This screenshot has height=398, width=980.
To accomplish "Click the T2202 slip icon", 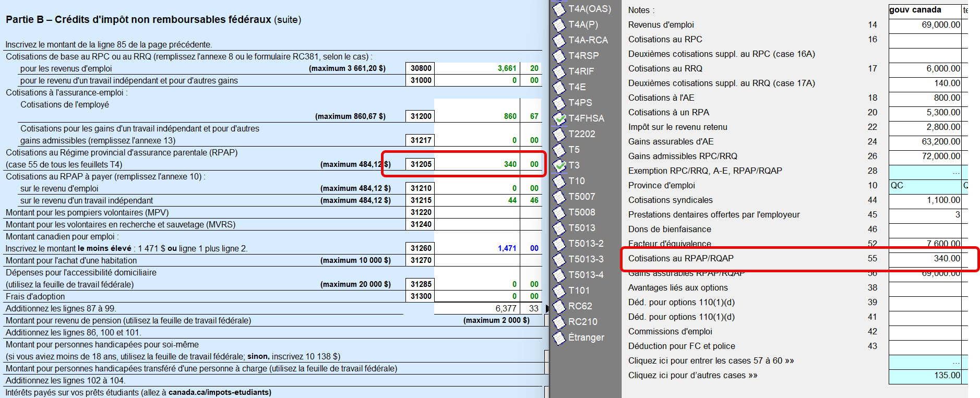I will click(x=559, y=134).
